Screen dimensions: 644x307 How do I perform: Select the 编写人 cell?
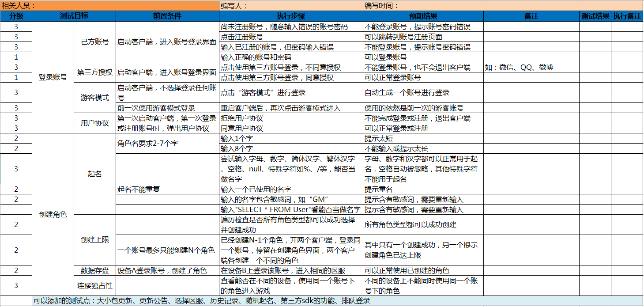291,6
